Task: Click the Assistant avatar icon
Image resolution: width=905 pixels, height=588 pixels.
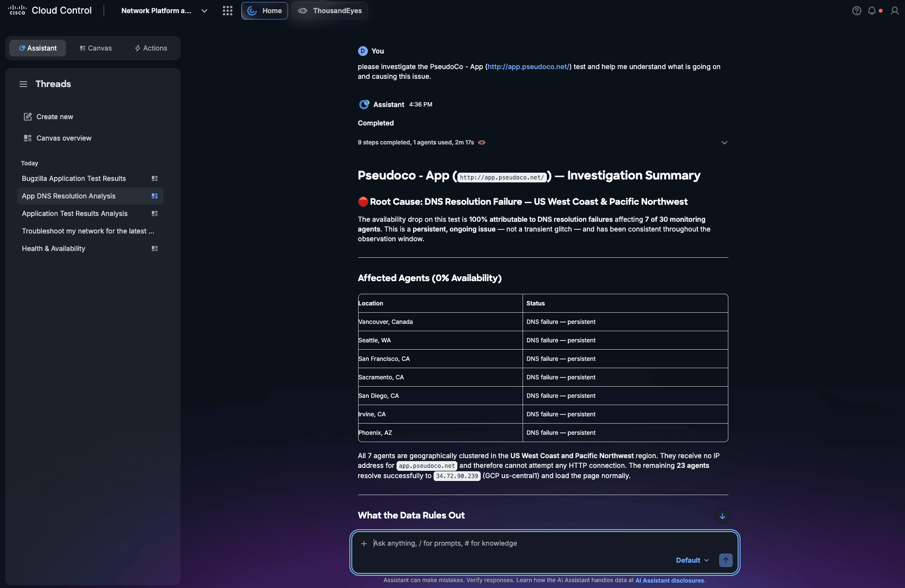Action: pyautogui.click(x=364, y=105)
